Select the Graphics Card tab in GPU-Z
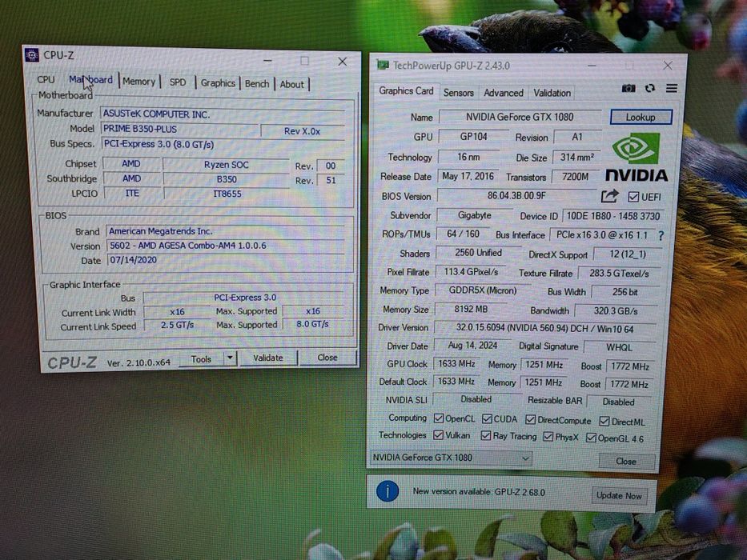Screen dimensions: 747x560 (x=406, y=91)
